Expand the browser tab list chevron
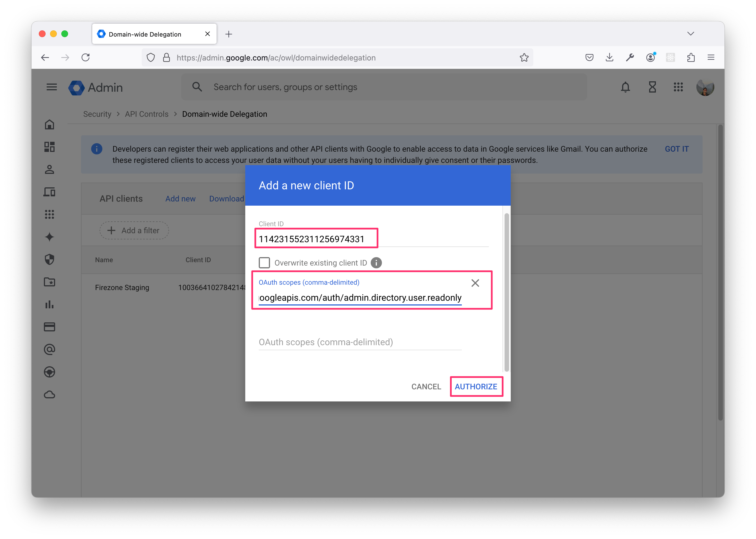 (x=691, y=33)
